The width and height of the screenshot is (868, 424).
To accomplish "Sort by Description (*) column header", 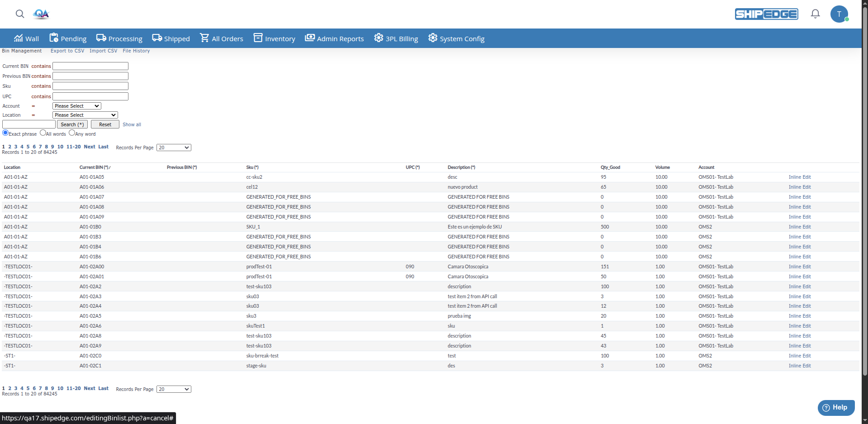I will tap(461, 167).
